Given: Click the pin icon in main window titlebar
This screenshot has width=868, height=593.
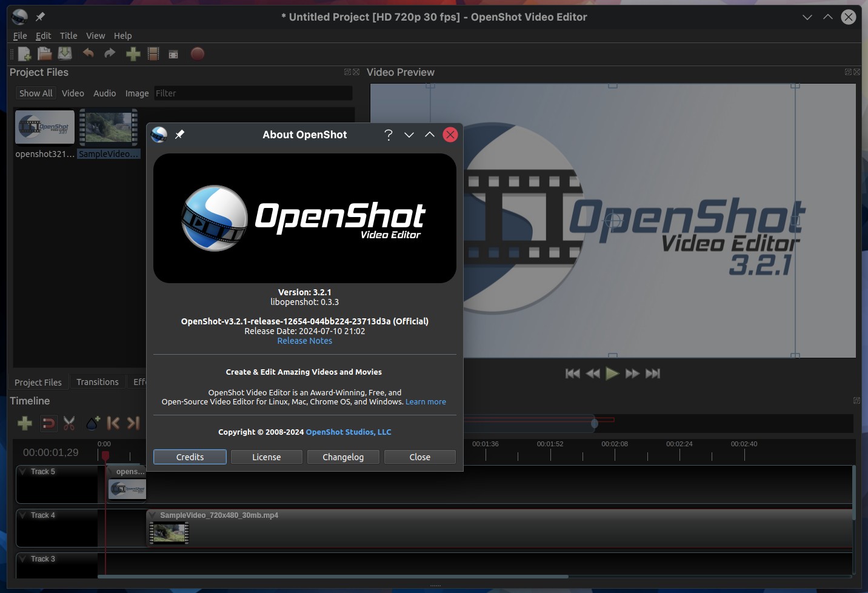Looking at the screenshot, I should coord(41,17).
